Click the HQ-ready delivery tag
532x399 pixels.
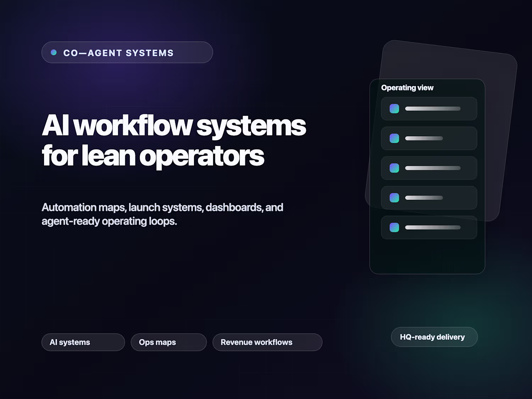[x=434, y=337]
